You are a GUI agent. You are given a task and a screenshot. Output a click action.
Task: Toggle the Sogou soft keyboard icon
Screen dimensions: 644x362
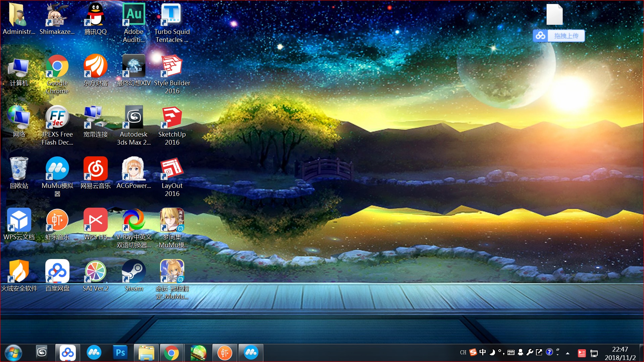click(511, 352)
